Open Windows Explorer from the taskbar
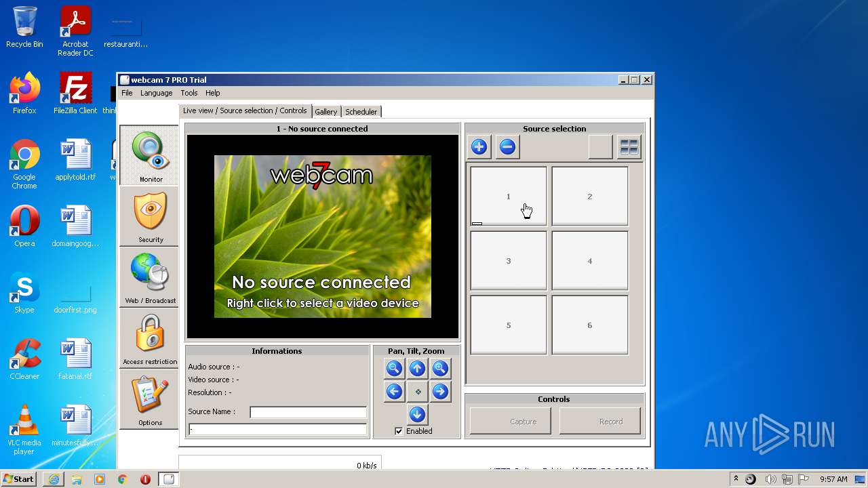This screenshot has height=488, width=868. pos(77,479)
